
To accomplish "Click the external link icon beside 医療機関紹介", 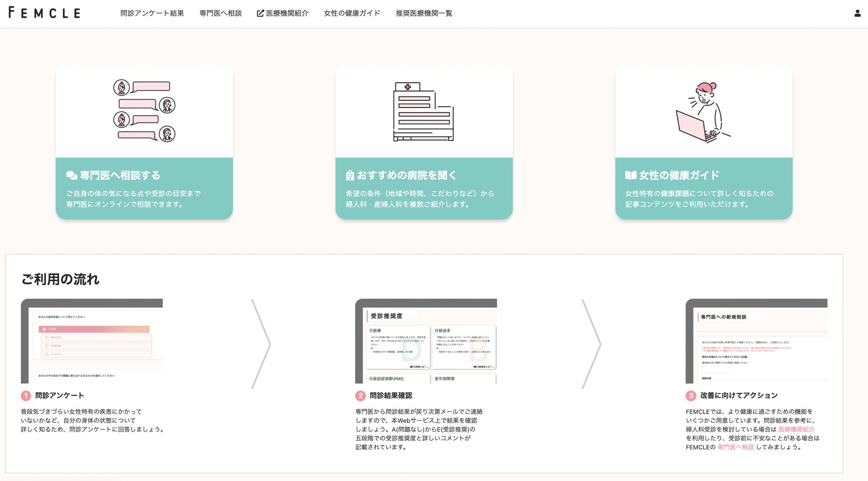I will pos(260,13).
